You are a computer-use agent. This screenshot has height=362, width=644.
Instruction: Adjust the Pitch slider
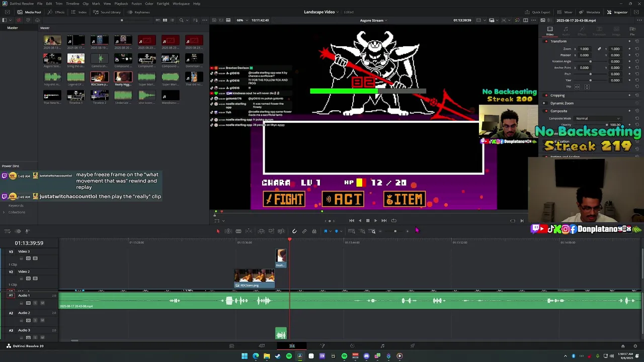point(591,74)
